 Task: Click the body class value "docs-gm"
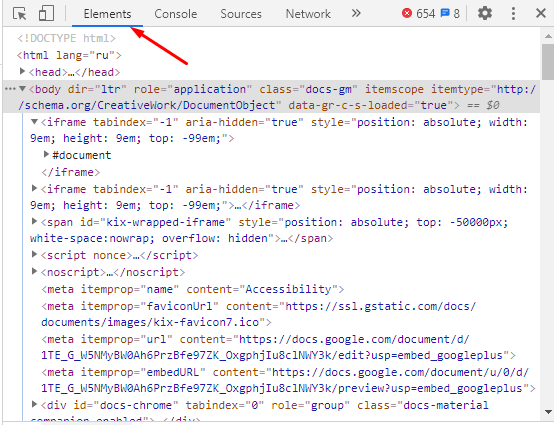pyautogui.click(x=329, y=89)
